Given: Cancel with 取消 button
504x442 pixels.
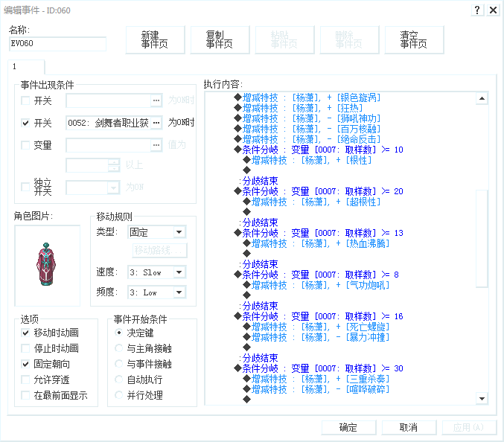Looking at the screenshot, I should click(x=409, y=427).
